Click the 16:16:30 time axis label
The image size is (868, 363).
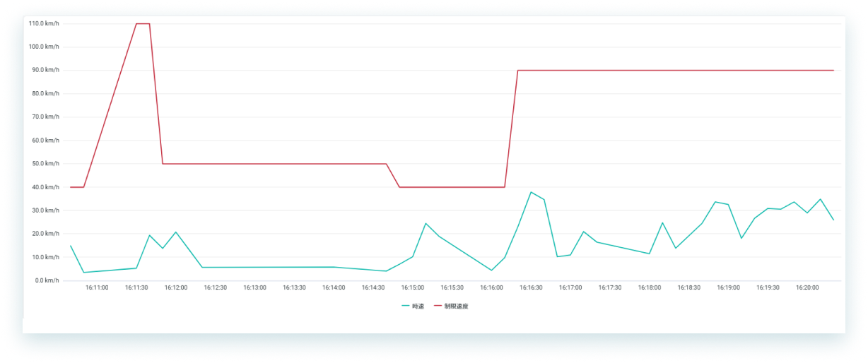[531, 288]
